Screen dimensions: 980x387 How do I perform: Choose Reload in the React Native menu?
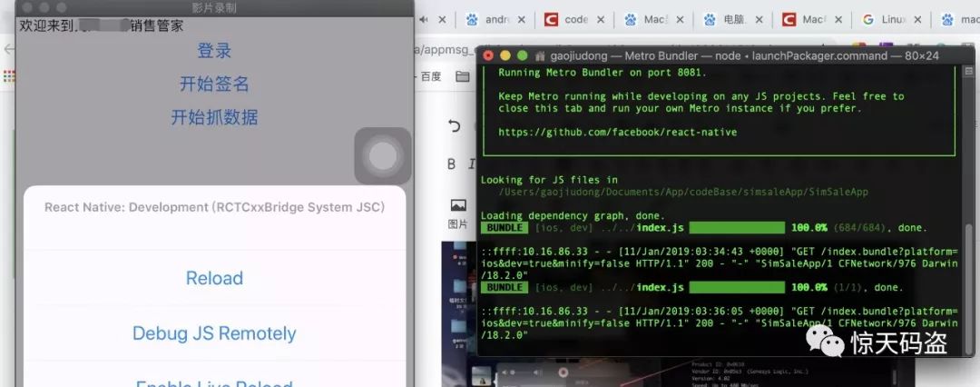(x=214, y=278)
